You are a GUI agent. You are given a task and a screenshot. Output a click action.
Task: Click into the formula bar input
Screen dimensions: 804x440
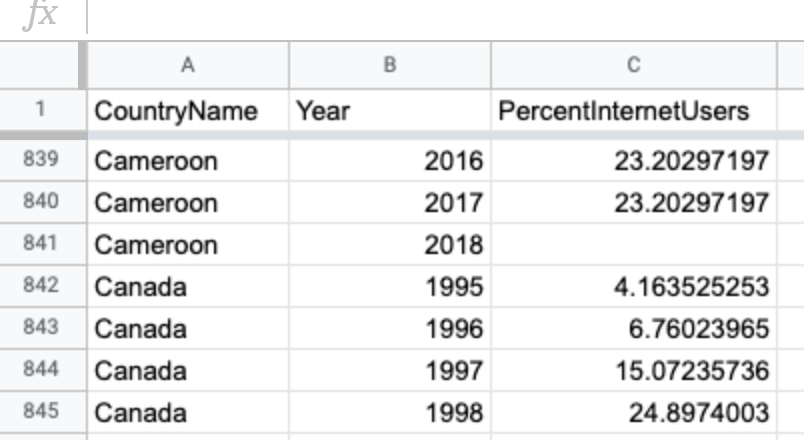[446, 16]
